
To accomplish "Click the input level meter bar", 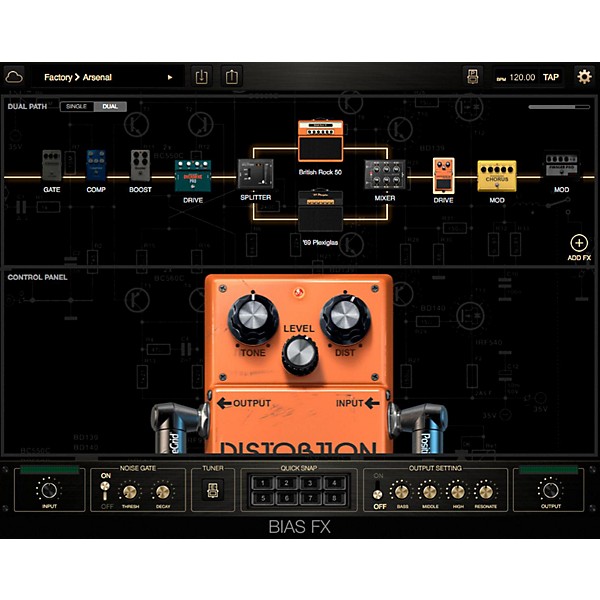I will pos(49,470).
